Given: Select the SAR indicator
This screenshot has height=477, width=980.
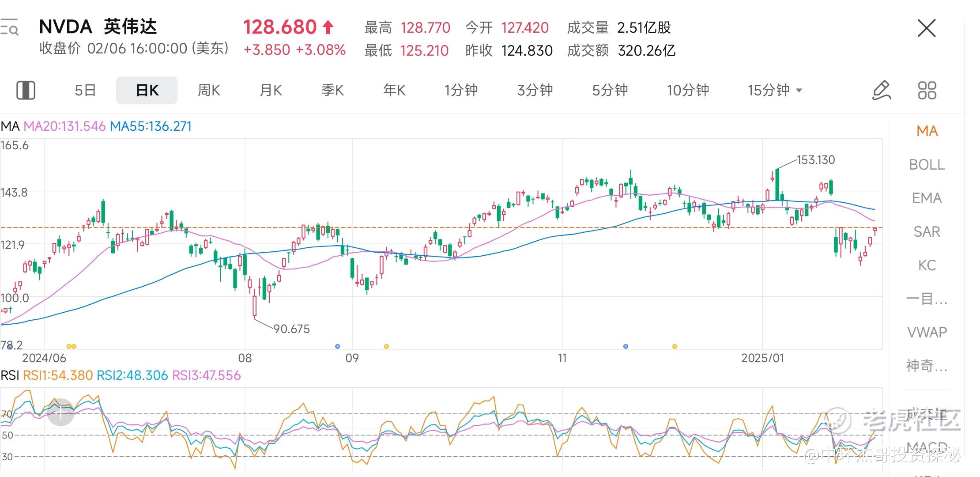Looking at the screenshot, I should [927, 232].
